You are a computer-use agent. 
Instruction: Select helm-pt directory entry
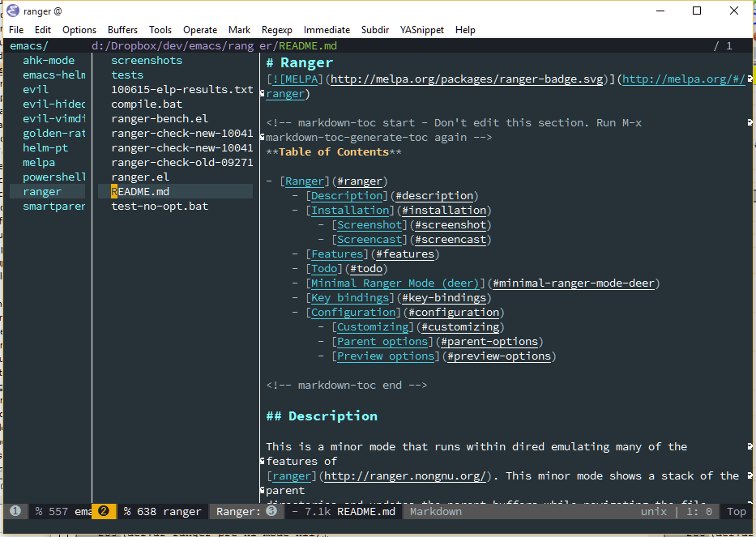(x=45, y=147)
